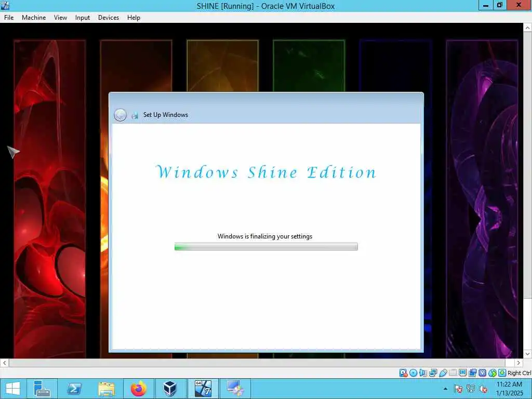This screenshot has height=399, width=532.
Task: Click the taskbar clock showing 11:22 AM
Action: point(509,389)
